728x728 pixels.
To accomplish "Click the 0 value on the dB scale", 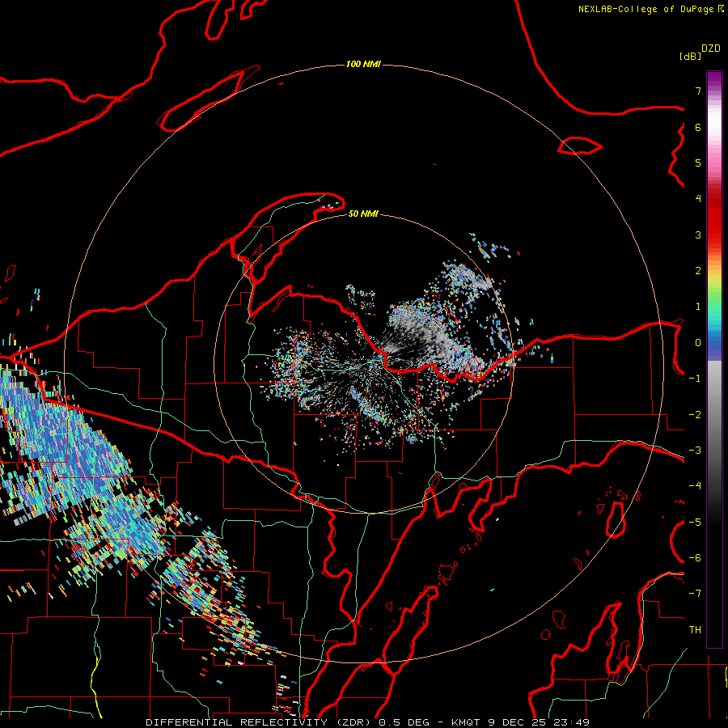I will (698, 343).
